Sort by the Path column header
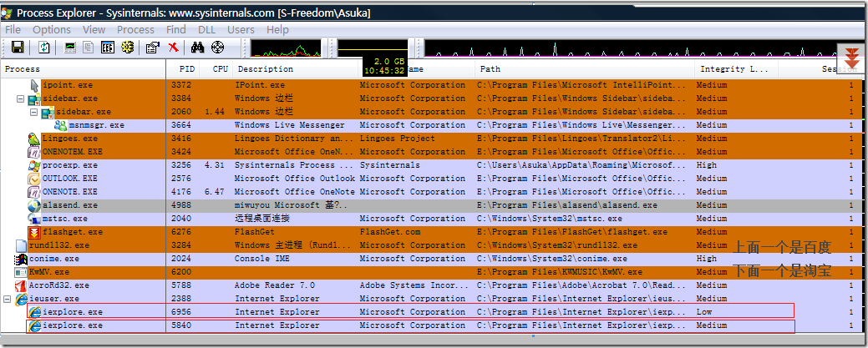The height and width of the screenshot is (348, 868). pos(585,69)
